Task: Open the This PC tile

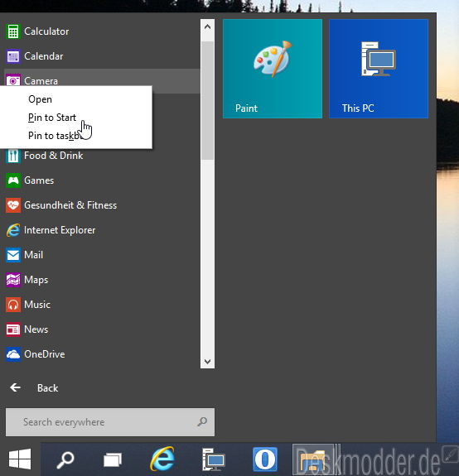Action: coord(379,69)
